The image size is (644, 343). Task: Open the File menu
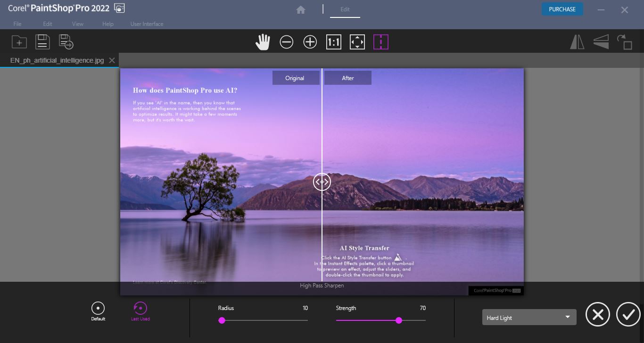coord(17,24)
